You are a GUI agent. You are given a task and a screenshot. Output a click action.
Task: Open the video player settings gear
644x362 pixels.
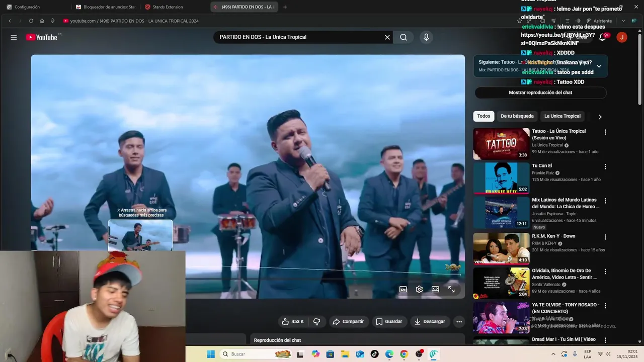[x=419, y=289]
